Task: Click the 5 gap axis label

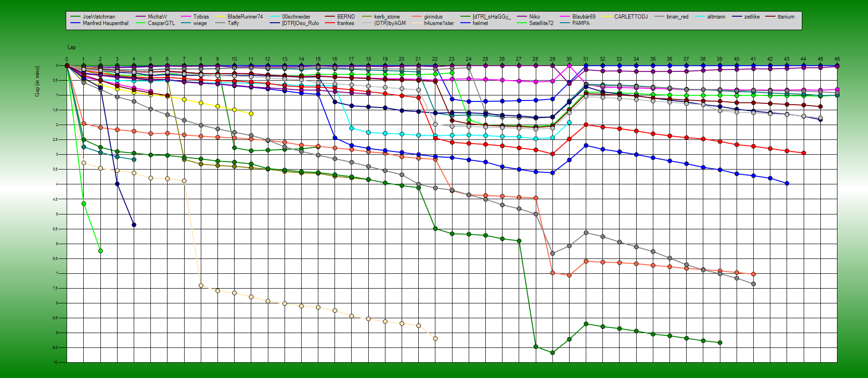Action: [x=56, y=214]
